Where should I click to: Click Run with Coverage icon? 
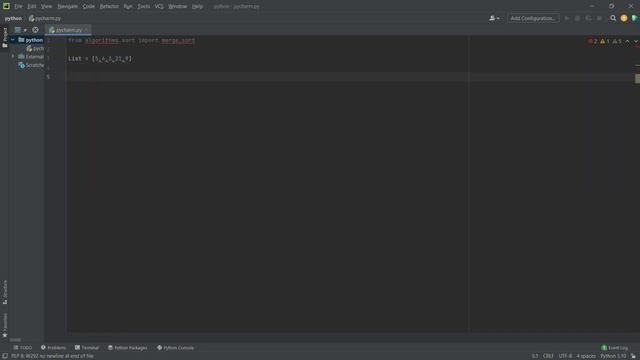588,18
